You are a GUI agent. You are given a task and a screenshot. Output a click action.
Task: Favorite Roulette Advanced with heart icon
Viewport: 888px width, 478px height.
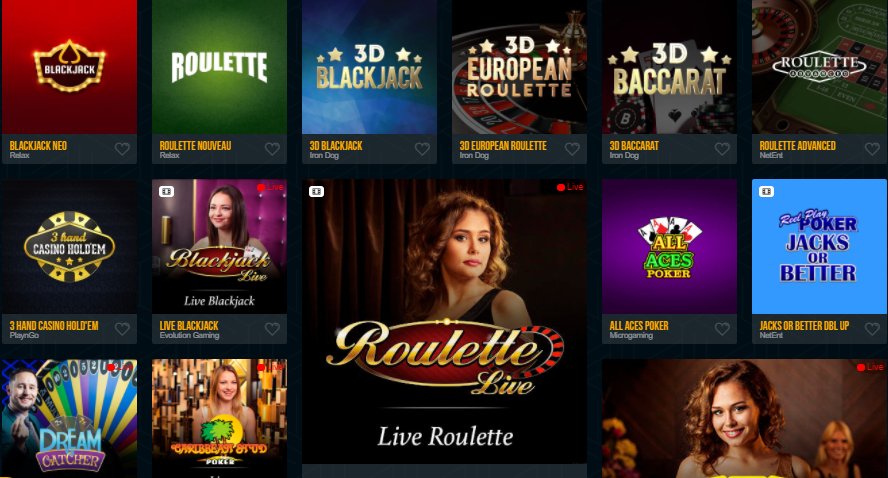[872, 149]
